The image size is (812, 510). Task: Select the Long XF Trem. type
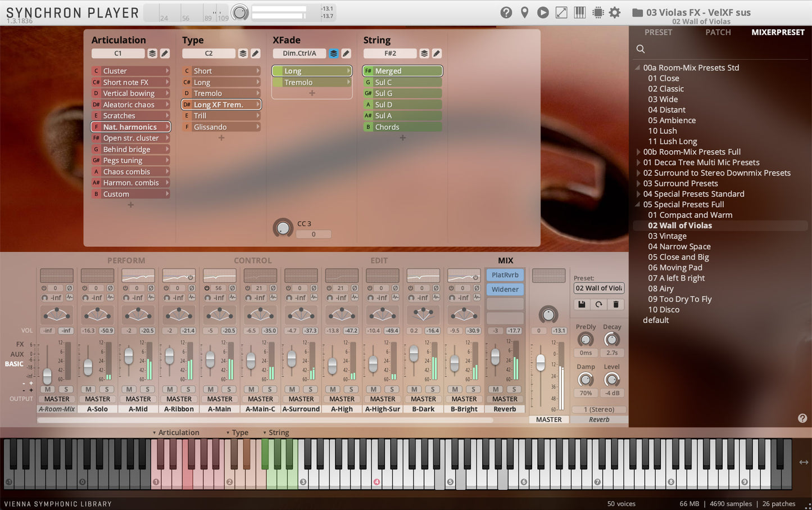click(x=221, y=104)
